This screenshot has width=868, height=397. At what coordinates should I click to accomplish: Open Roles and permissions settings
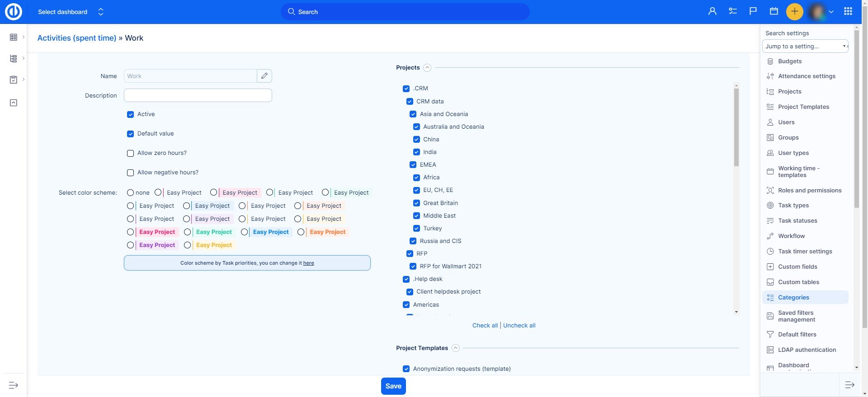coord(809,191)
